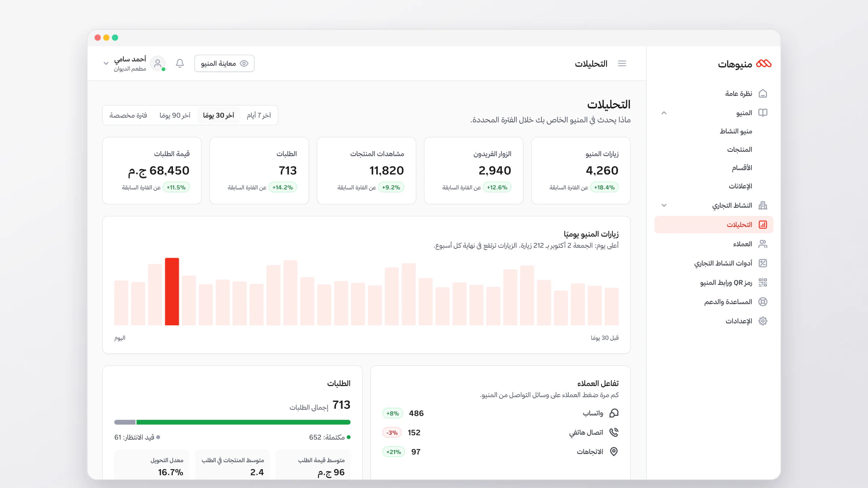The image size is (868, 488).
Task: Click 68,450 ج.م value
Action: (158, 171)
